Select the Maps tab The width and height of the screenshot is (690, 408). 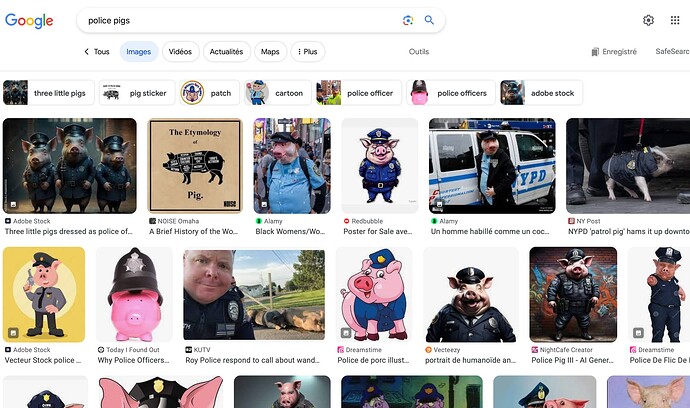(270, 51)
